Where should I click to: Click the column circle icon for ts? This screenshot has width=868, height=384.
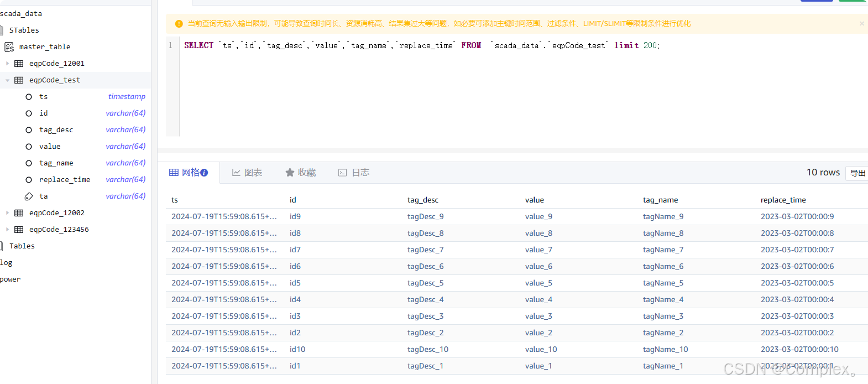pos(29,97)
